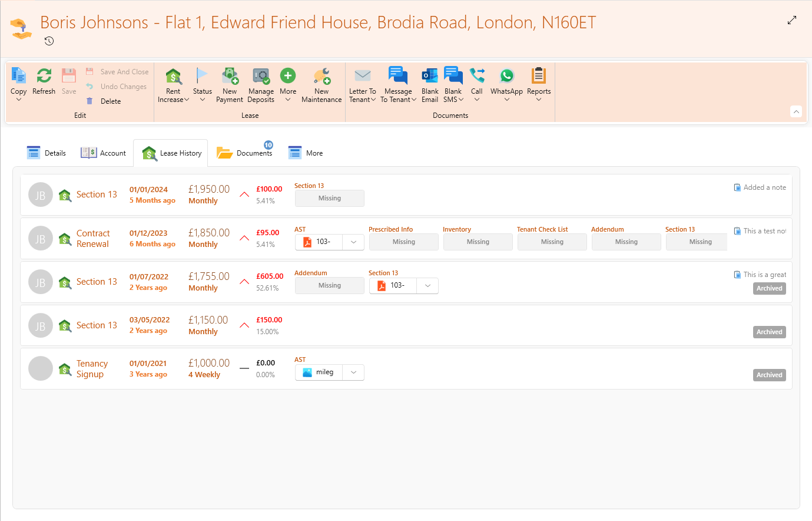Viewport: 812px width, 521px height.
Task: Click the £1,950.00 rent amount
Action: [209, 189]
